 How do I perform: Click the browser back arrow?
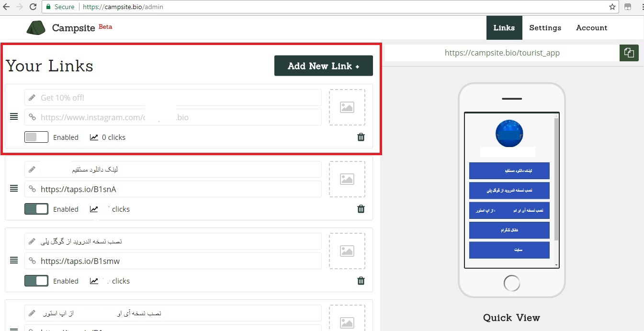tap(6, 7)
